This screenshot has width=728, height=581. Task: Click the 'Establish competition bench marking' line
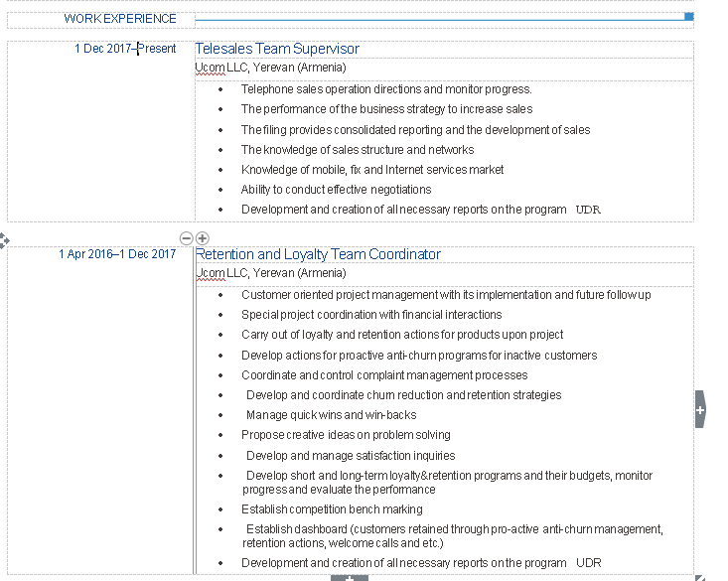click(x=332, y=509)
